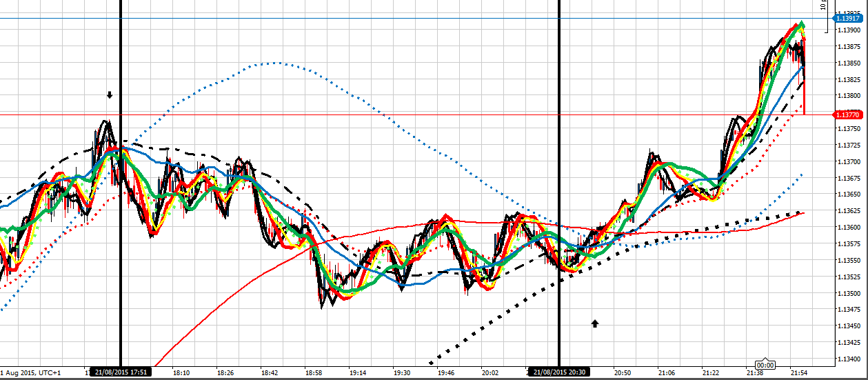Click the 1.13600 price axis label
868x380 pixels.
click(x=848, y=228)
